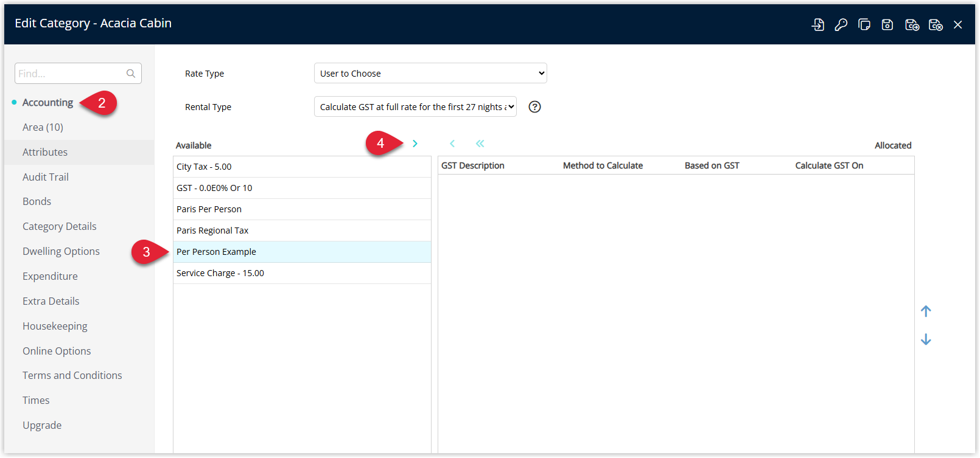
Task: Click the Calculate GST On column header
Action: (829, 165)
